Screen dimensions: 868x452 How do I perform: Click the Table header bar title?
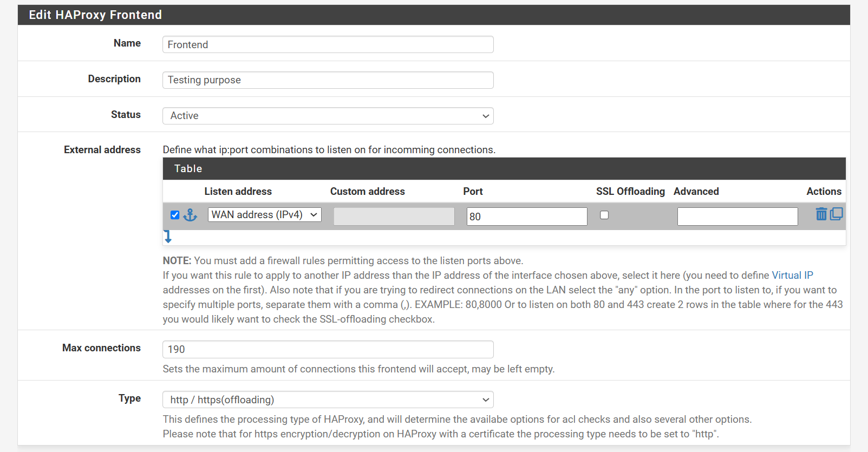(188, 169)
